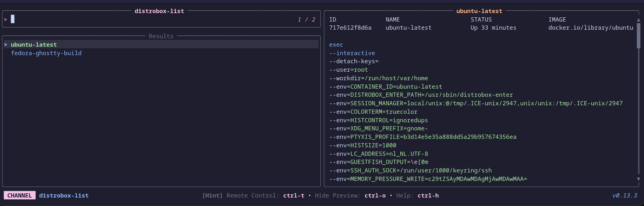Image resolution: width=644 pixels, height=206 pixels.
Task: Click the ctrl-t Remote Control hint
Action: click(294, 195)
